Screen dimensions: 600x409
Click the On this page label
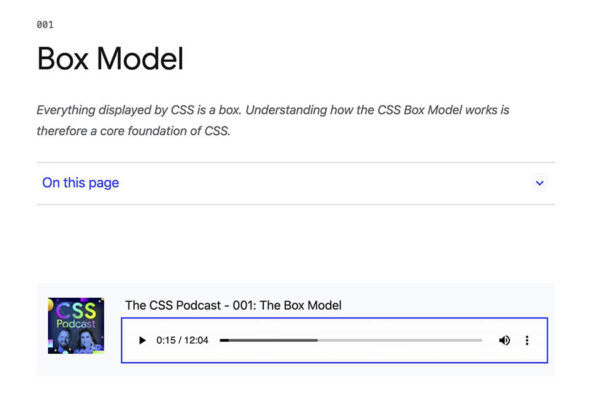coord(80,183)
